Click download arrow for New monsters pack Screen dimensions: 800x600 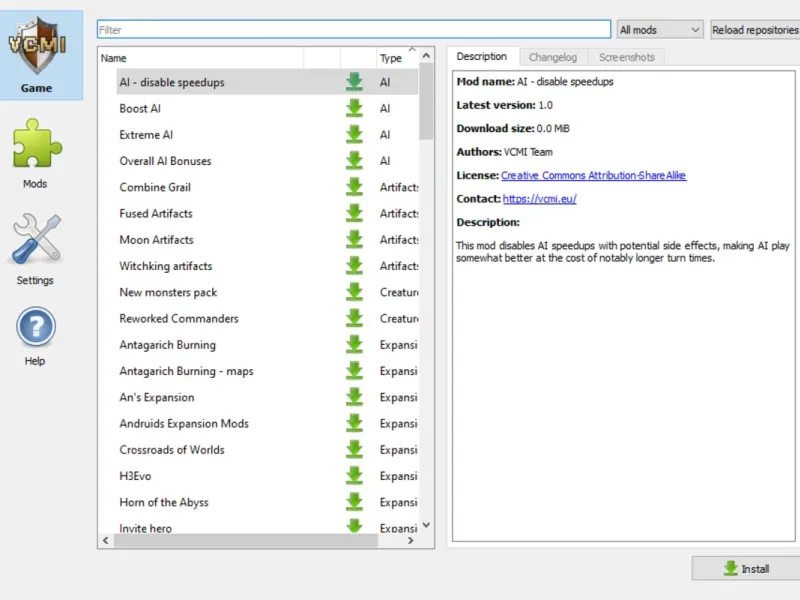click(354, 292)
